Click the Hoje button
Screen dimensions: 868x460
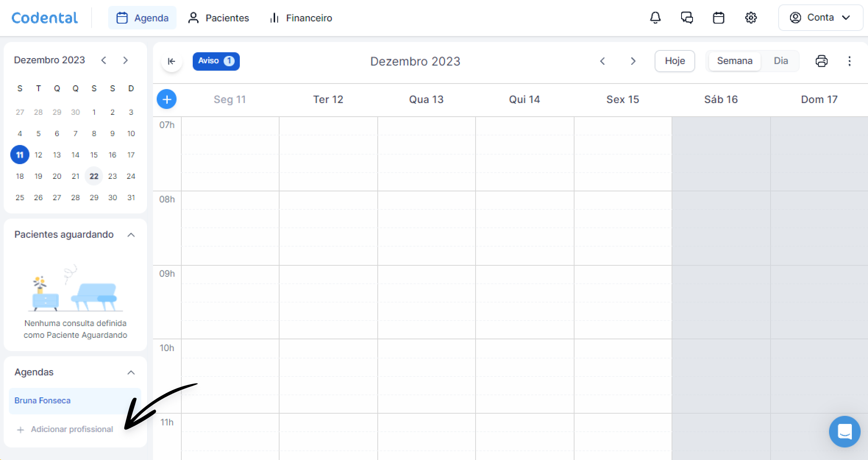pos(675,61)
